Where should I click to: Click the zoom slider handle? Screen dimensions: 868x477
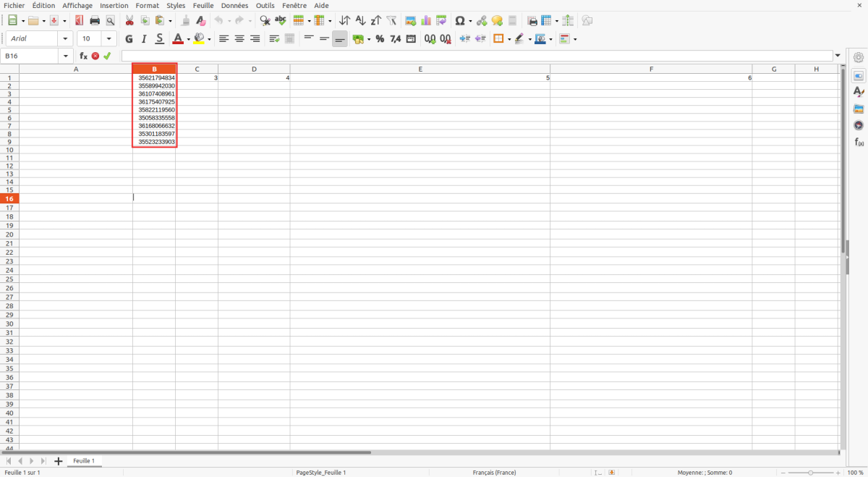(810, 472)
